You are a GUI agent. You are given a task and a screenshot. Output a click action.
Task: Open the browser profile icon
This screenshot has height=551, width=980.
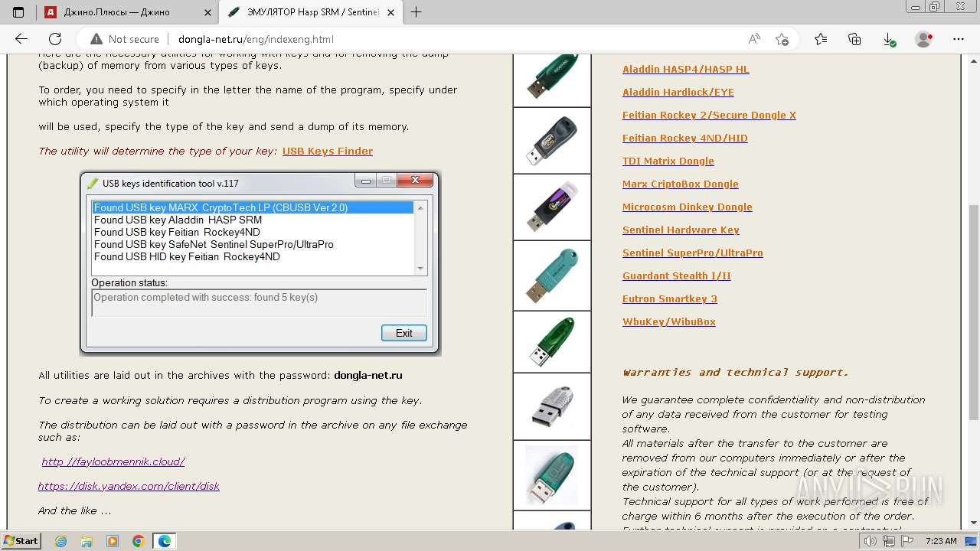[924, 39]
